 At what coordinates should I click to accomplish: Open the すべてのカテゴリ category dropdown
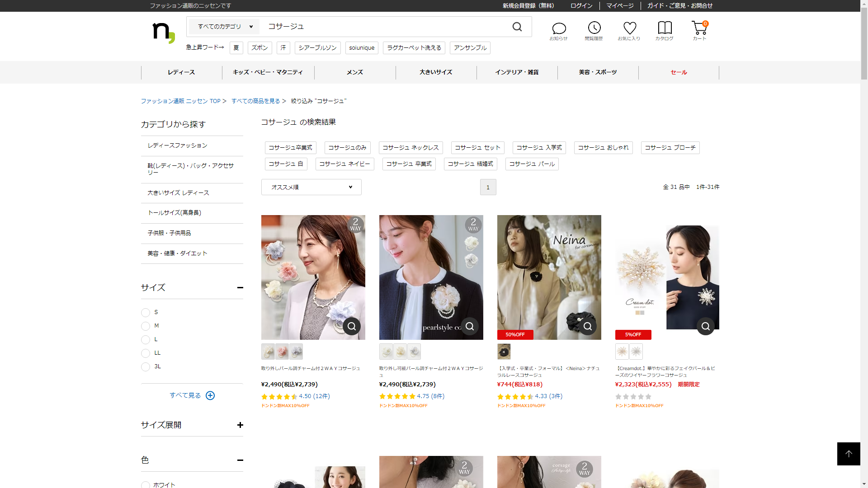click(x=225, y=27)
